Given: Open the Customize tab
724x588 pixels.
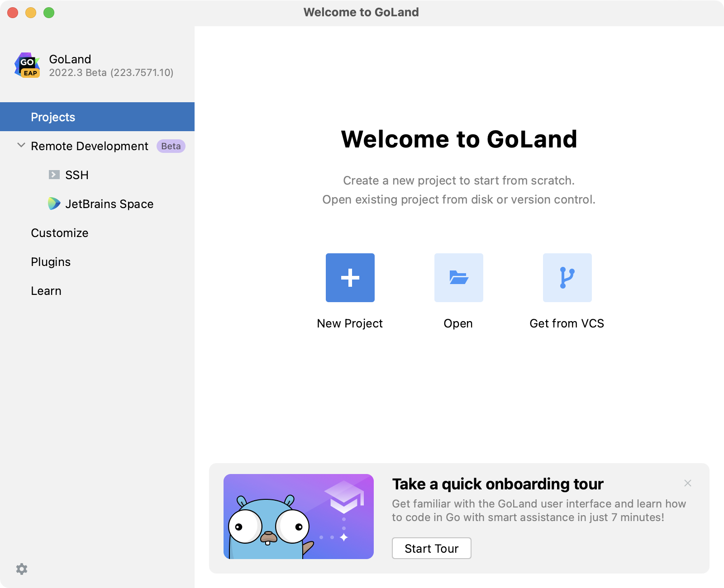Looking at the screenshot, I should 97,232.
